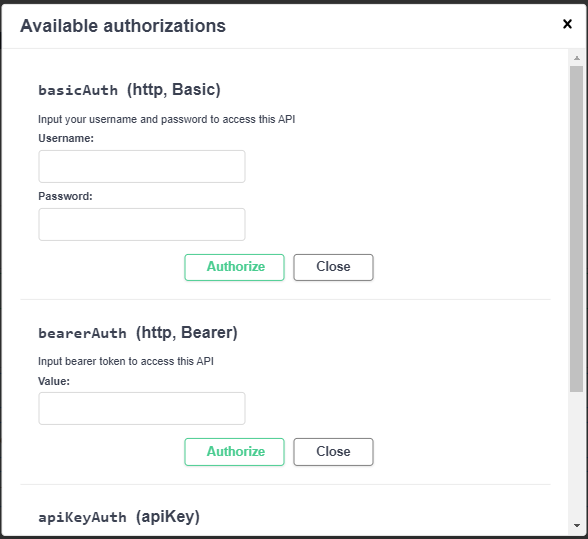Image resolution: width=588 pixels, height=539 pixels.
Task: Click the Password: label
Action: point(65,196)
